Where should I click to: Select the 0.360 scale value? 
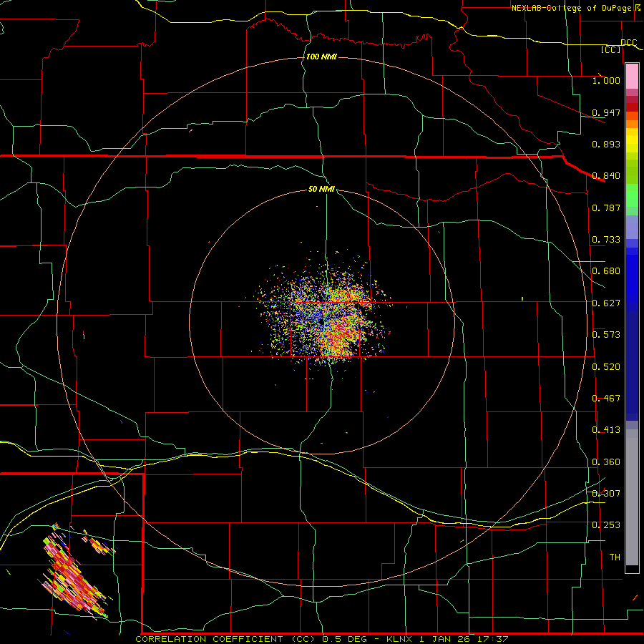tap(606, 462)
